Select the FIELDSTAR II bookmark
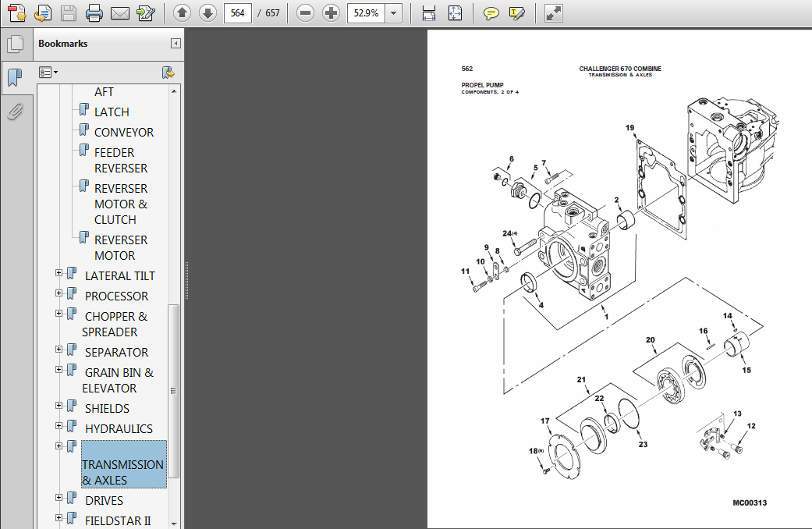This screenshot has width=812, height=529. tap(118, 521)
